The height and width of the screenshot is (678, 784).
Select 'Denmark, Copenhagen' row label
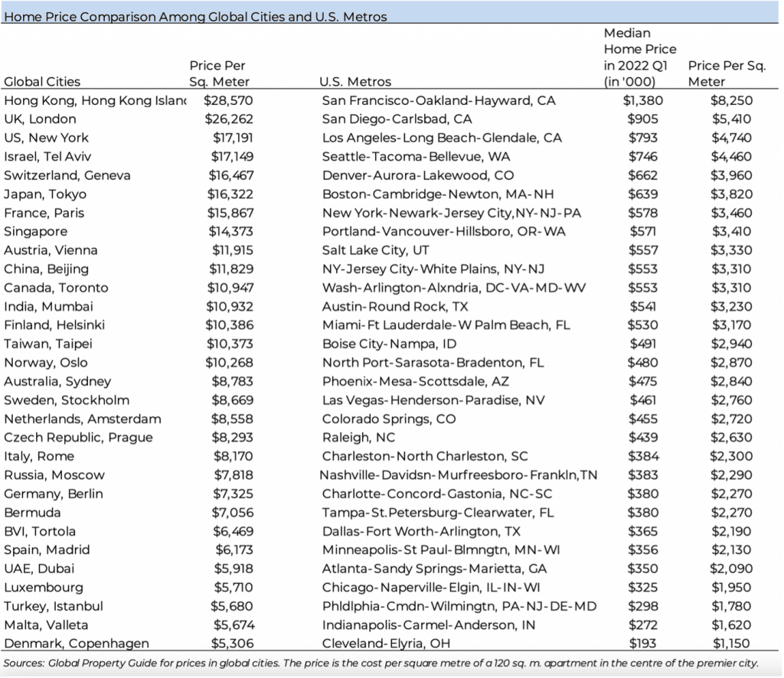click(x=77, y=644)
